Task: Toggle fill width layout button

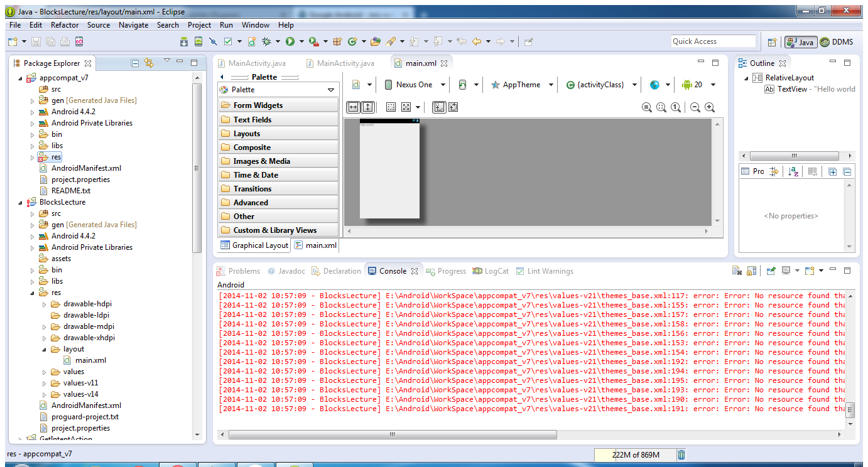Action: 353,107
